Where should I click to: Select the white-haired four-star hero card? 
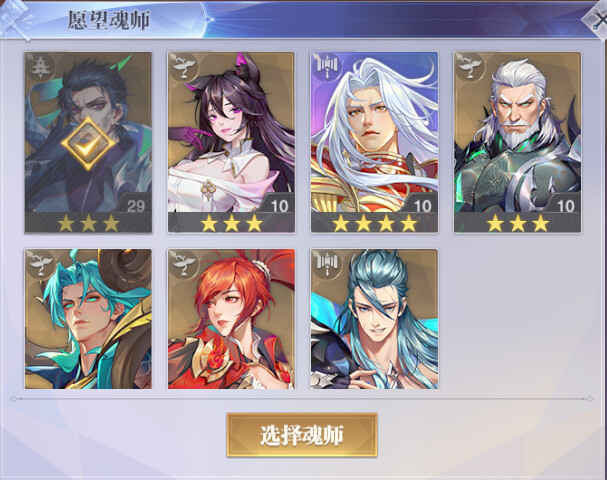374,142
